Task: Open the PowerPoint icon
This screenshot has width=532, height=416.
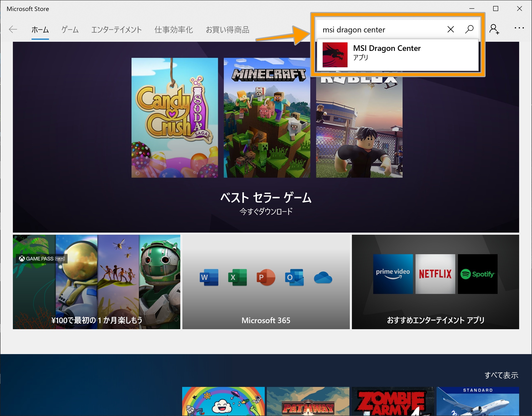Action: 266,277
